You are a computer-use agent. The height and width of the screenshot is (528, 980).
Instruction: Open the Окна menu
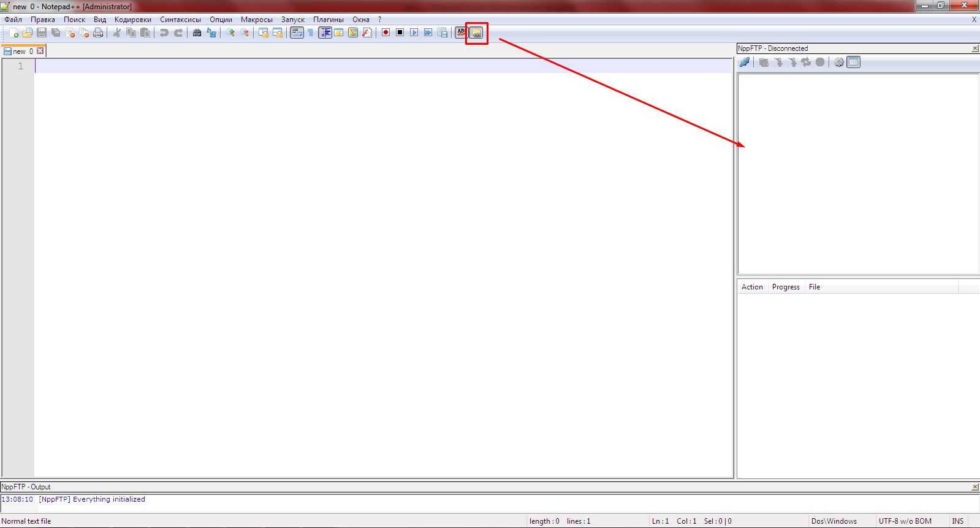[x=361, y=20]
